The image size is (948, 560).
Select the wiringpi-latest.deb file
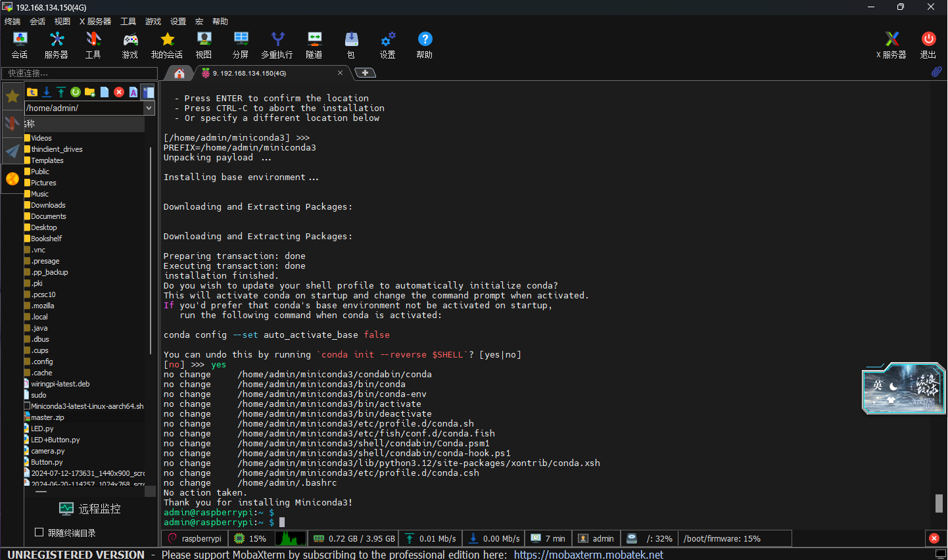pos(60,384)
